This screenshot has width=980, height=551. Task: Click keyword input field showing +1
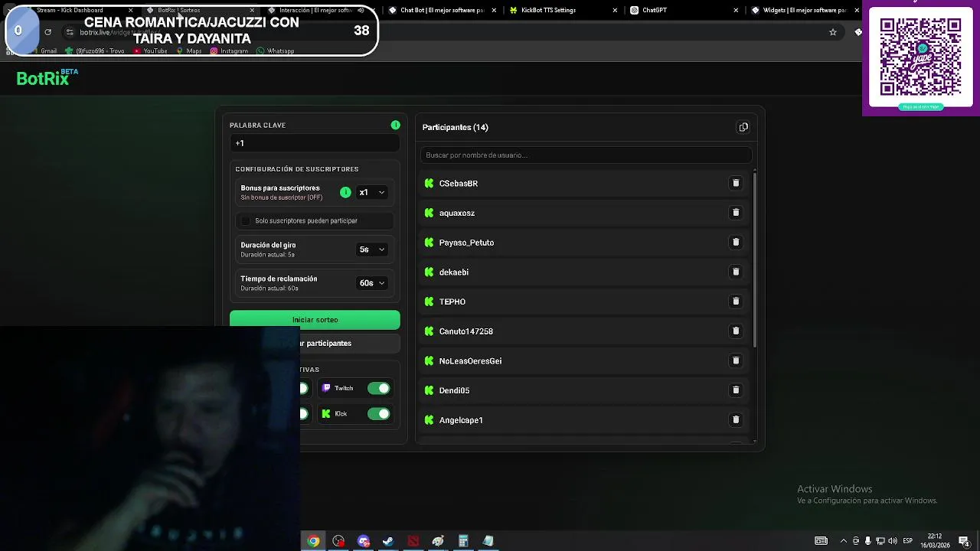click(315, 143)
